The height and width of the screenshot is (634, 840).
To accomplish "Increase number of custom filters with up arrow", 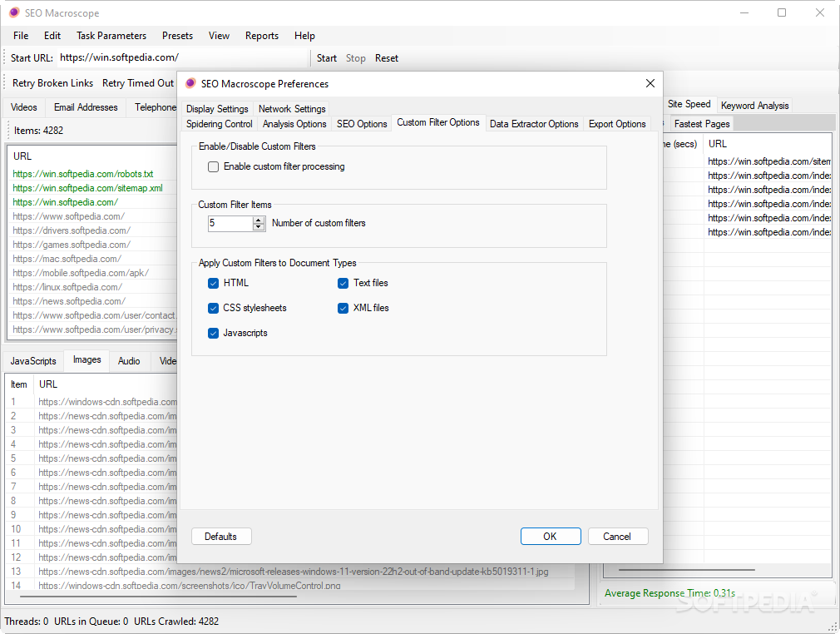I will [259, 220].
